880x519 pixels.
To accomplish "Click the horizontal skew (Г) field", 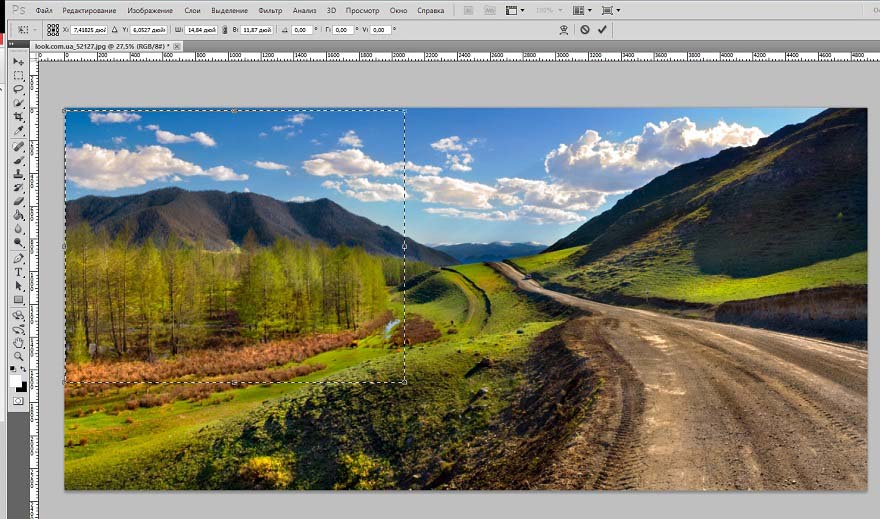I will pyautogui.click(x=342, y=30).
